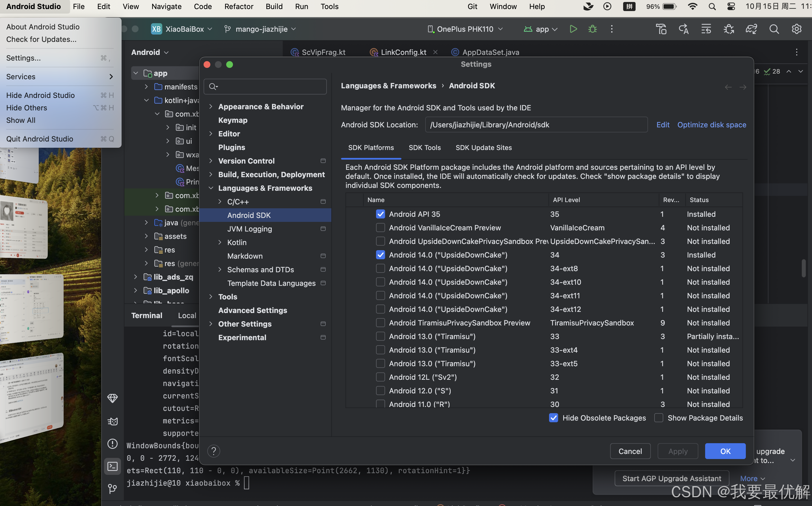Click the Cancel button
The image size is (812, 506).
630,451
